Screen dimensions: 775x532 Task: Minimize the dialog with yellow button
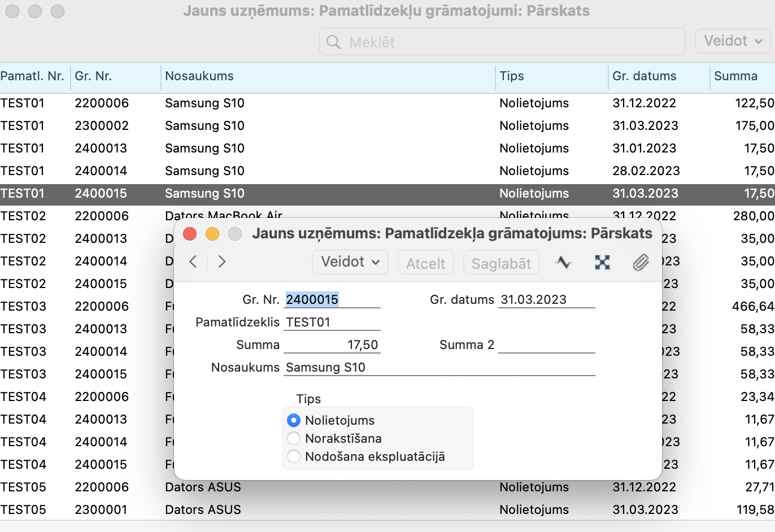tap(212, 234)
